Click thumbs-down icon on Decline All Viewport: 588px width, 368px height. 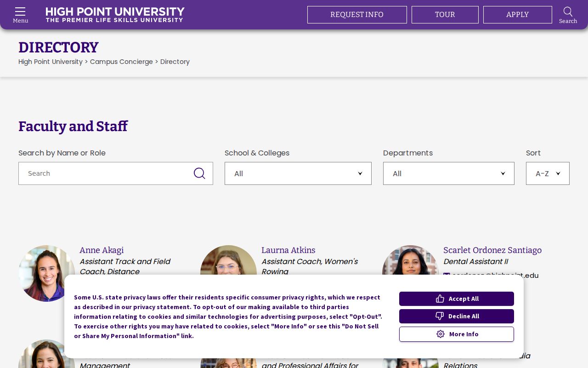pyautogui.click(x=440, y=316)
